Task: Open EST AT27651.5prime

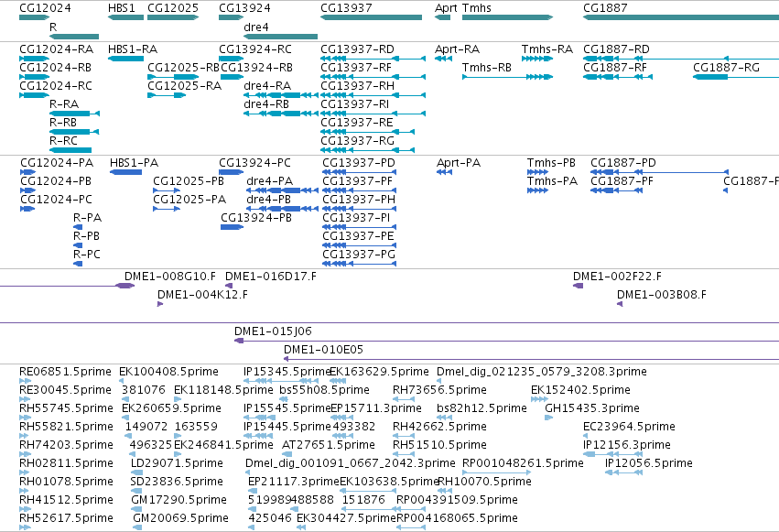Action: [x=329, y=446]
